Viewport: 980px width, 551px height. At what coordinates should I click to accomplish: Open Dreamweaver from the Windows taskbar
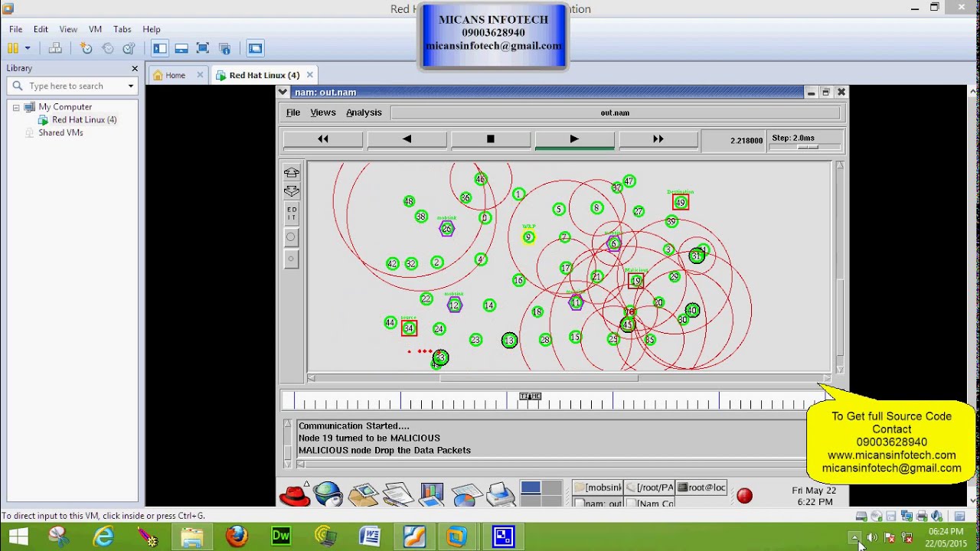pyautogui.click(x=281, y=536)
